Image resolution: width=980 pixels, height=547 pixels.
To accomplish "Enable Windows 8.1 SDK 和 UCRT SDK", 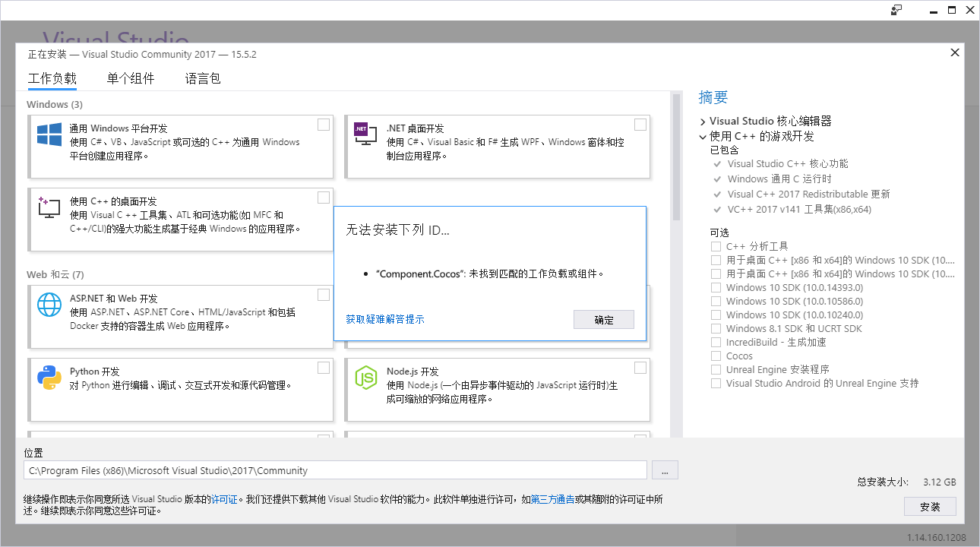I will click(x=716, y=328).
